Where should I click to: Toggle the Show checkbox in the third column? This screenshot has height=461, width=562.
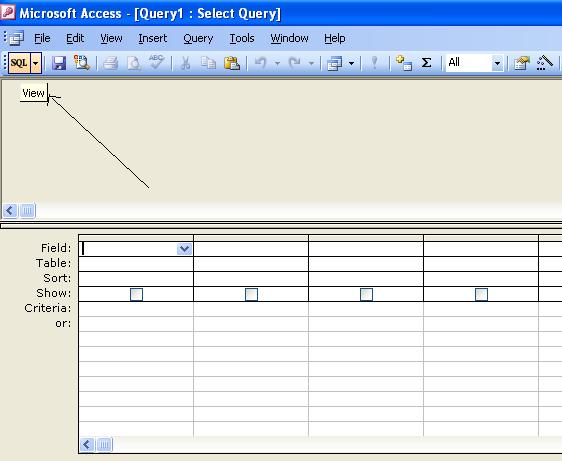tap(366, 294)
